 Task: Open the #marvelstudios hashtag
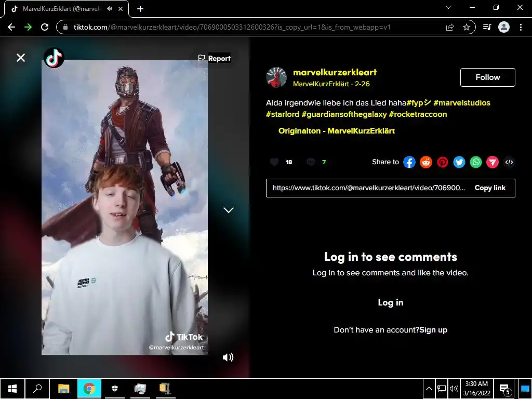tap(462, 103)
